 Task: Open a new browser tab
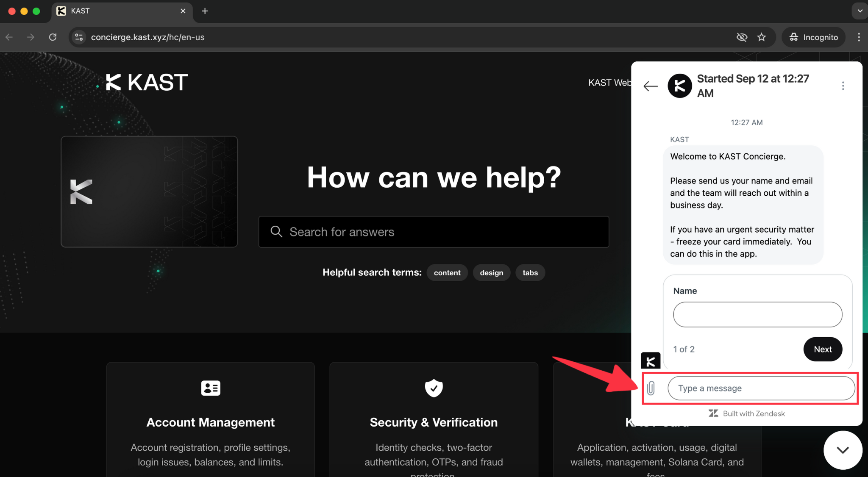pyautogui.click(x=205, y=11)
